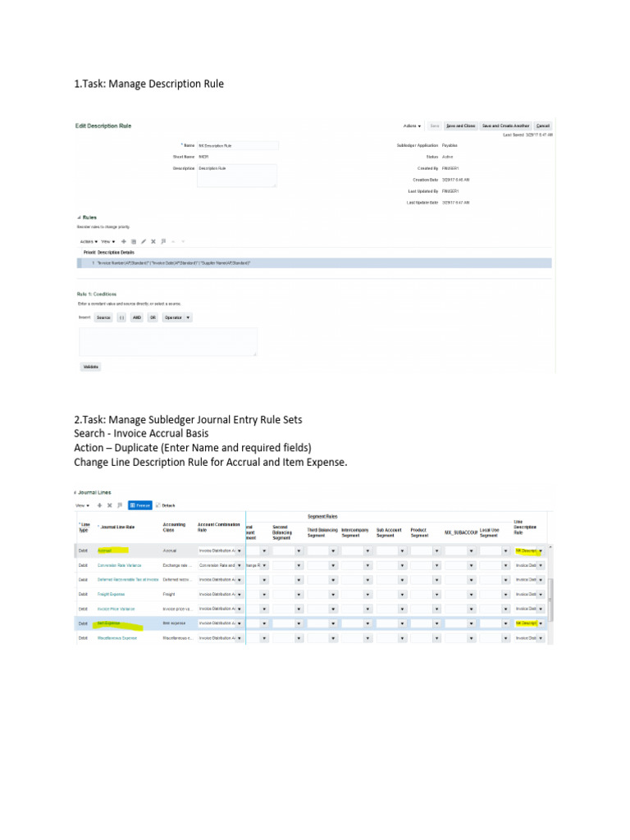Open the Conversion Rate Variance journal line link
The height and width of the screenshot is (840, 630).
[120, 565]
